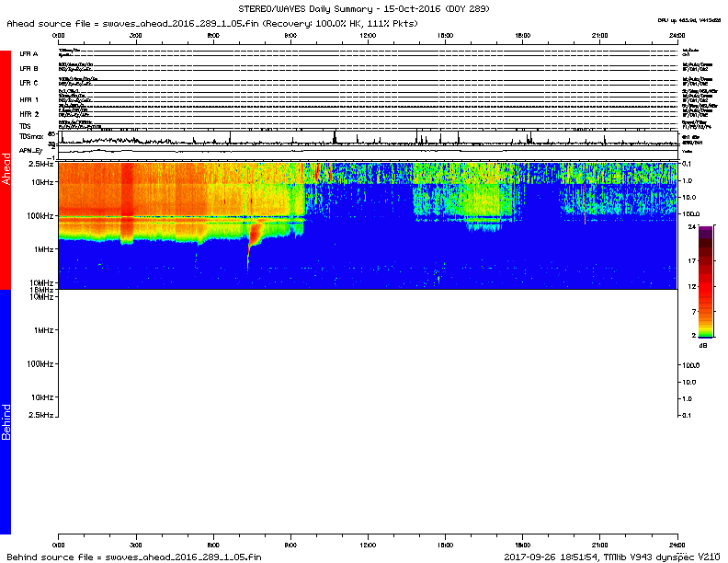Click the TDSmax plot label
This screenshot has width=728, height=563.
pos(30,135)
